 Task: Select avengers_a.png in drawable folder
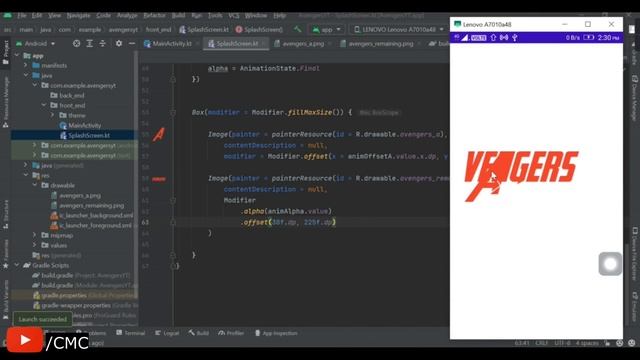tap(80, 195)
